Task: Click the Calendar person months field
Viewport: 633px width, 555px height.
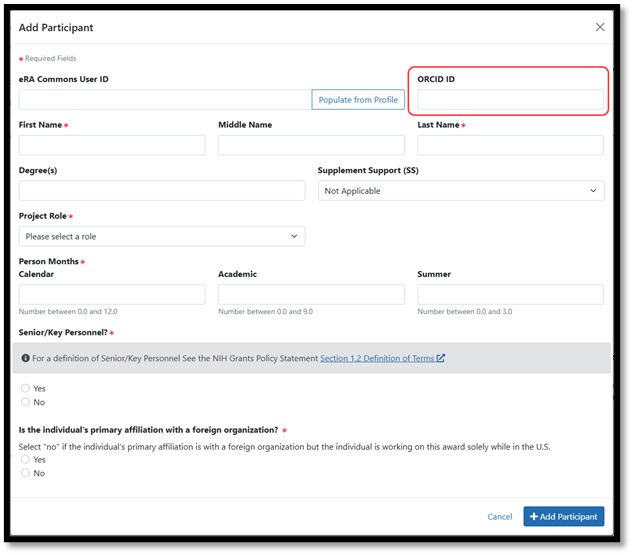Action: tap(112, 294)
